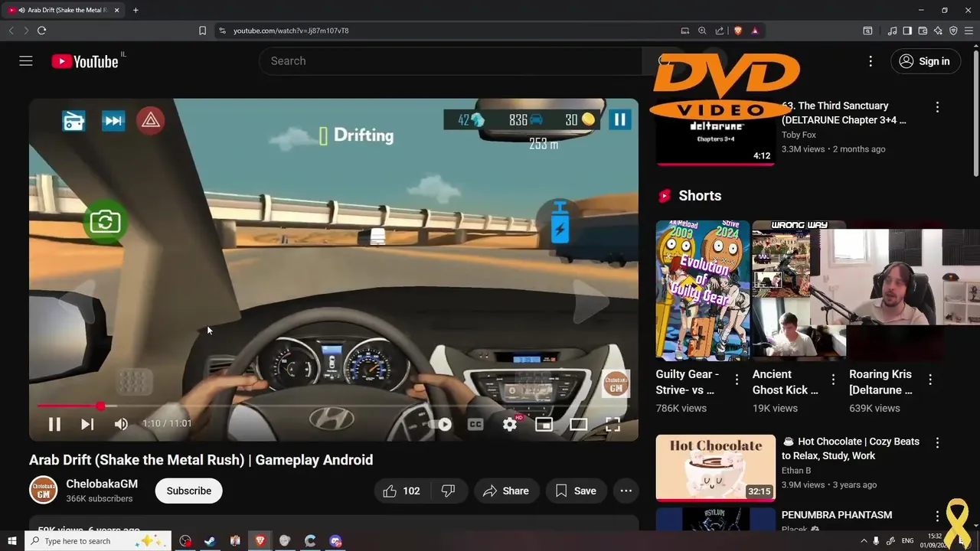Like the video (102 likes)
The width and height of the screenshot is (980, 551).
(403, 491)
